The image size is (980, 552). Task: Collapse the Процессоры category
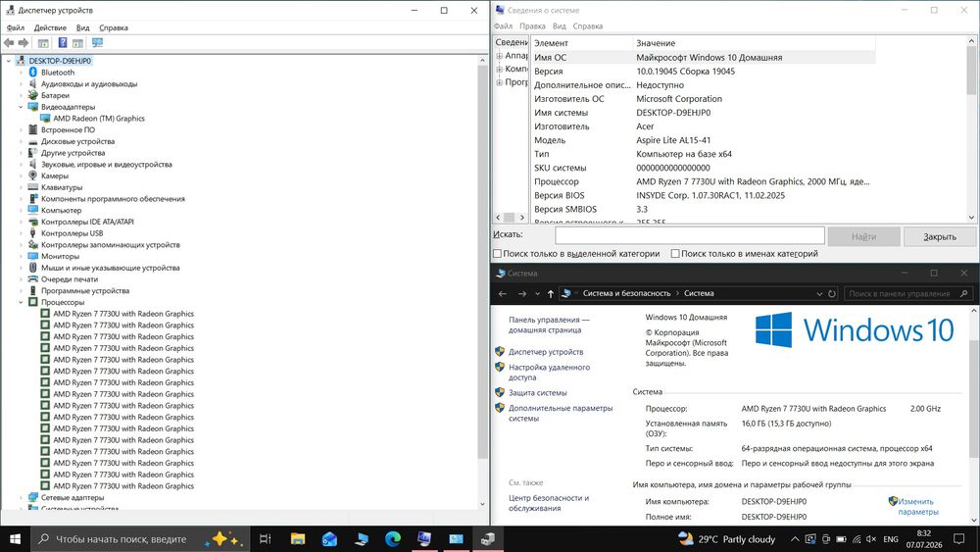[22, 302]
